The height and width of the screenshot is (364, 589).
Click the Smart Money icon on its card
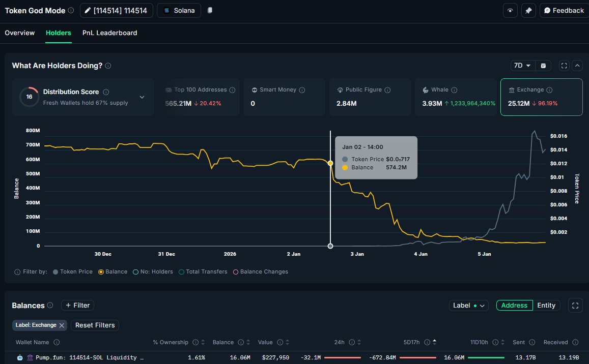(254, 89)
